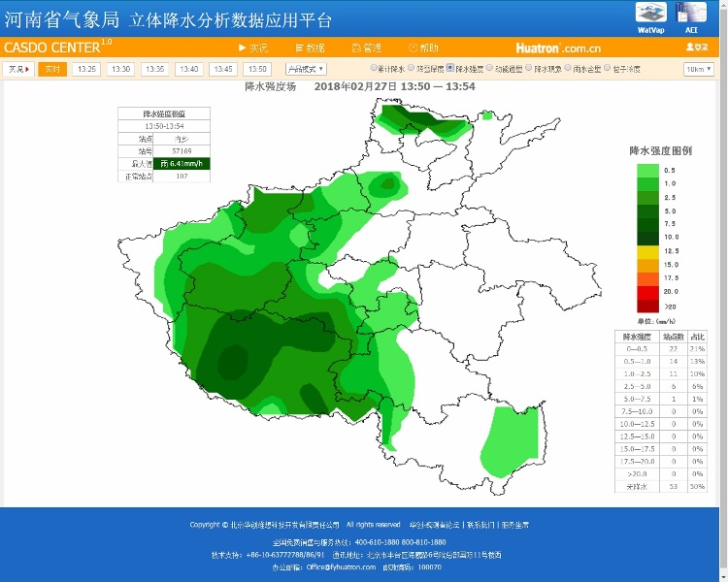Open the WatVap application icon
The image size is (728, 582).
650,13
